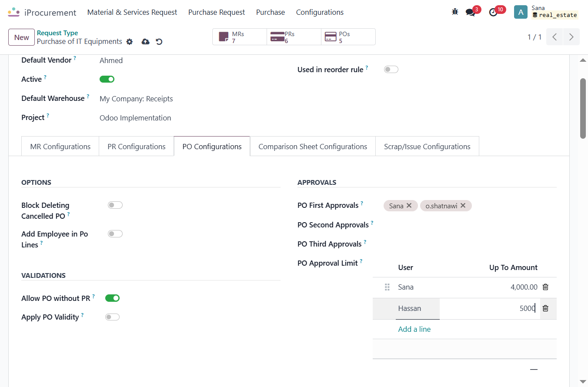Viewport: 588px width, 387px height.
Task: Save record with the cloud upload icon
Action: (146, 42)
